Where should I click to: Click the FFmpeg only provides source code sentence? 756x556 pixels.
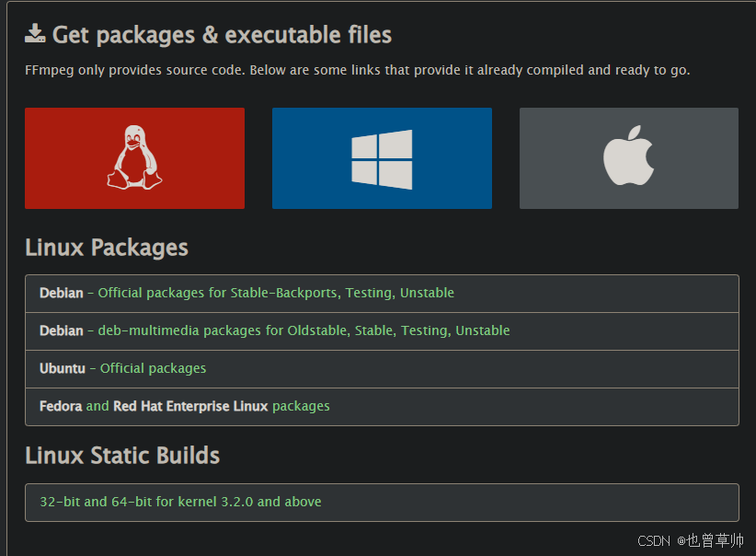pos(357,71)
